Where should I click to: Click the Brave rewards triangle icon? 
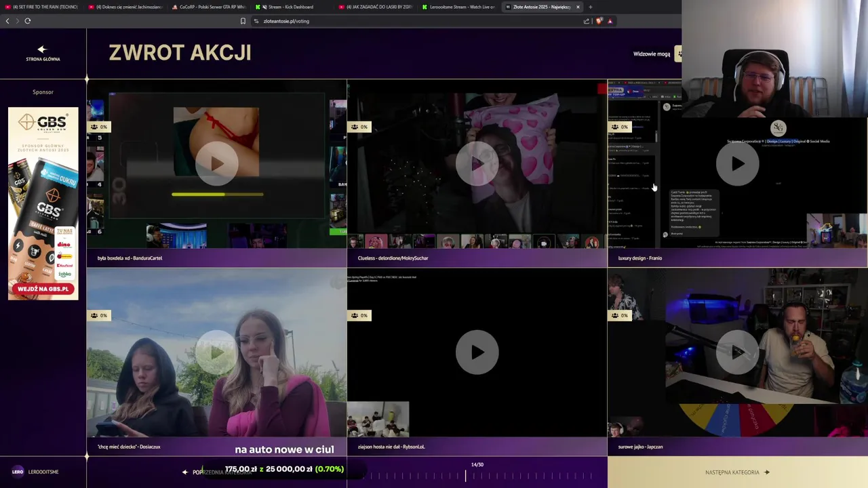pos(610,21)
